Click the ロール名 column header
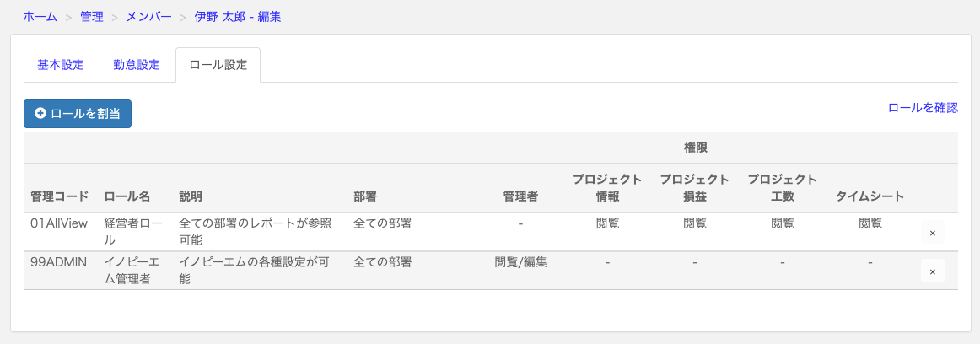 click(x=127, y=196)
